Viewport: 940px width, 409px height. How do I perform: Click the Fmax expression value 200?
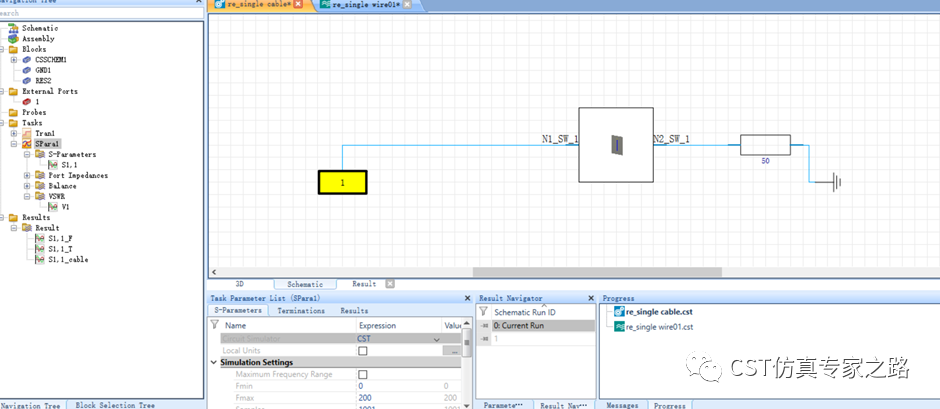pos(364,398)
